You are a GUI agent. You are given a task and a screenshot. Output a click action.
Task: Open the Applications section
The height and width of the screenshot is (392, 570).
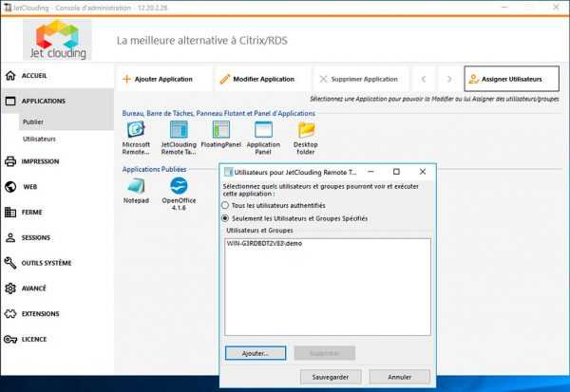[x=44, y=101]
